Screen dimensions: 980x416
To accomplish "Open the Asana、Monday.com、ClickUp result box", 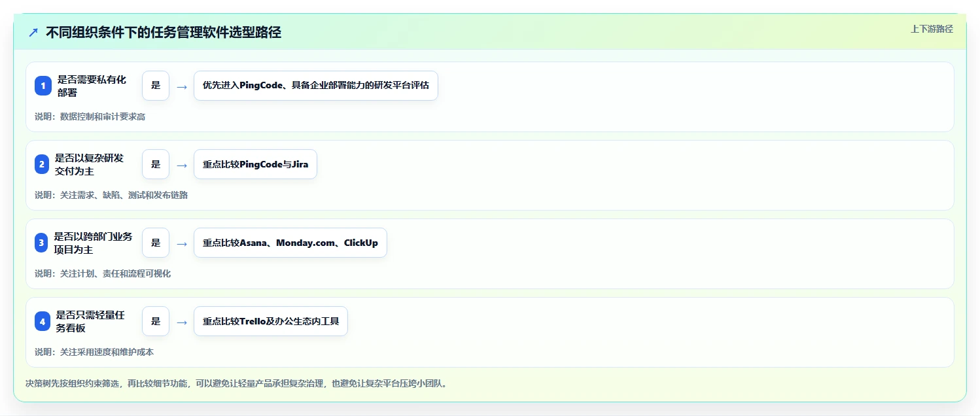I will click(x=290, y=243).
